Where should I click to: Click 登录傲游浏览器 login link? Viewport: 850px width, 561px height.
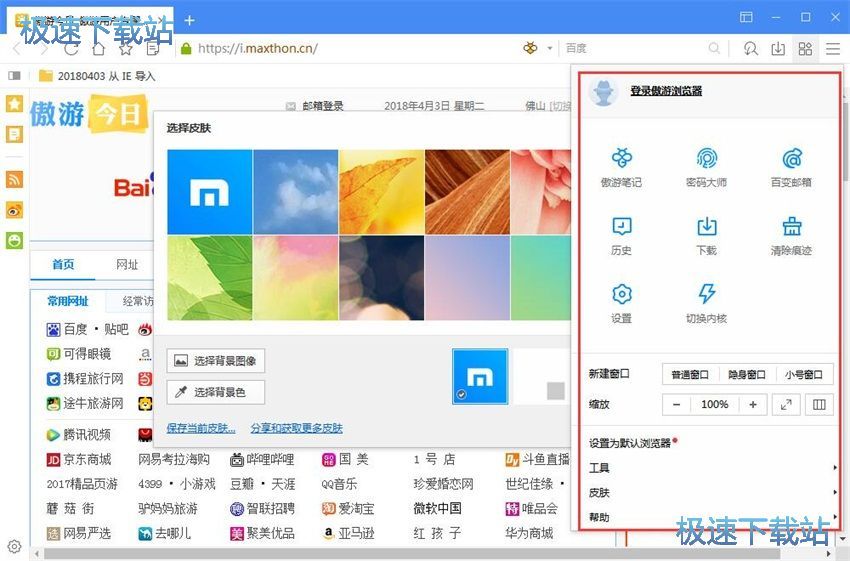pos(666,91)
